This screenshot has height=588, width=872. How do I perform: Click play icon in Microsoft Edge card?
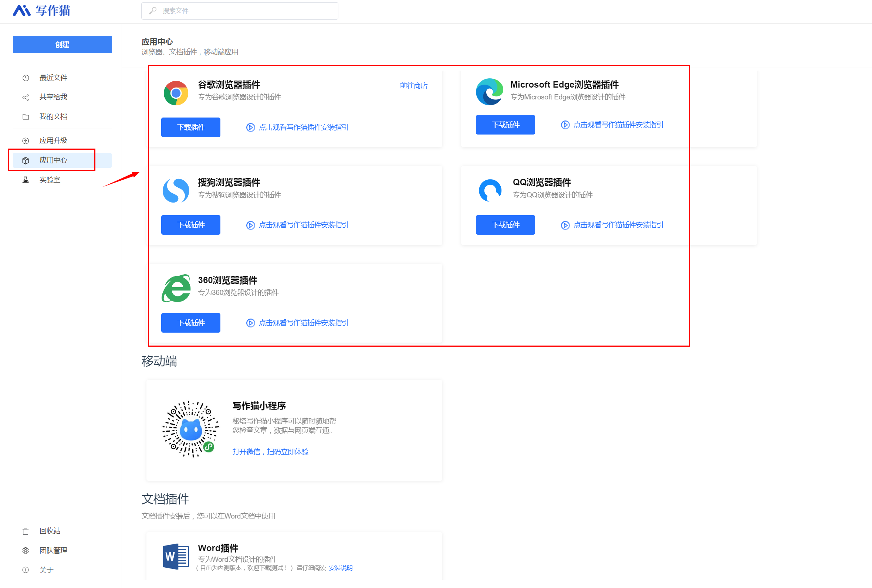tap(565, 125)
